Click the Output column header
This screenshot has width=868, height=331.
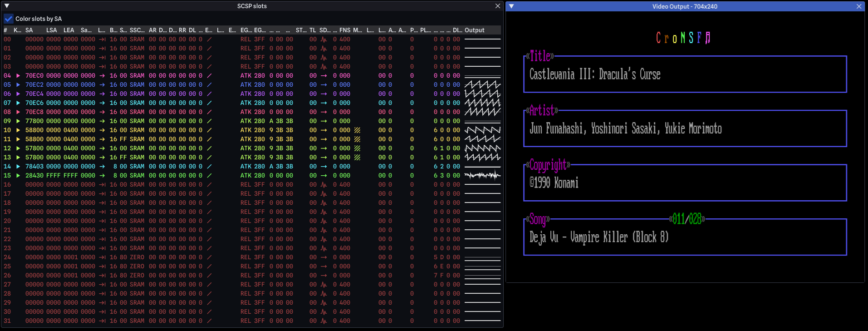[475, 30]
